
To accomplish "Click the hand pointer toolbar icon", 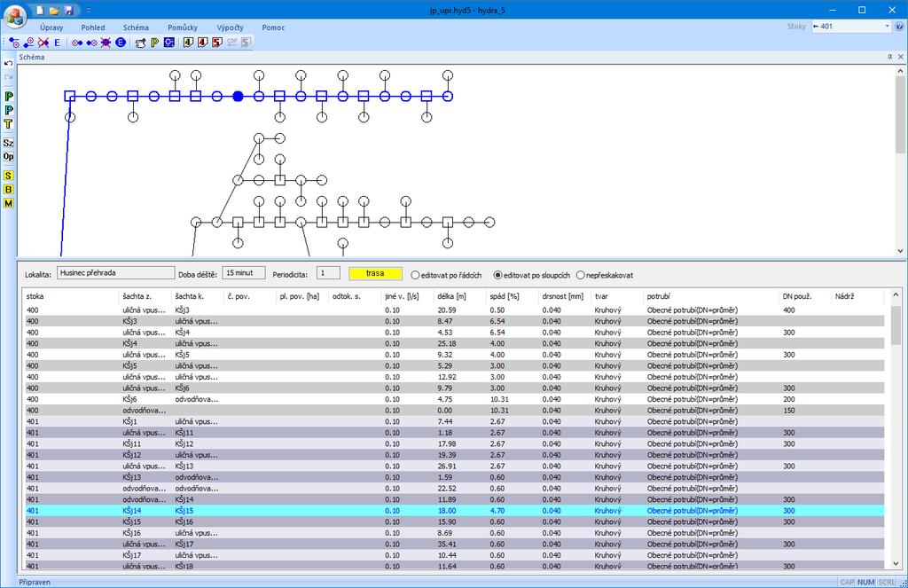I will click(x=140, y=43).
